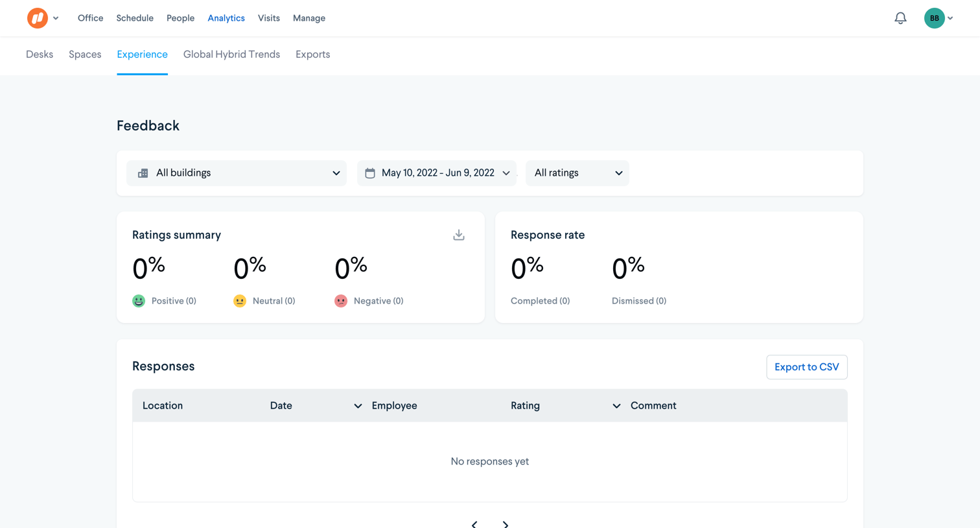
Task: Click the Negative (0) label
Action: (379, 301)
